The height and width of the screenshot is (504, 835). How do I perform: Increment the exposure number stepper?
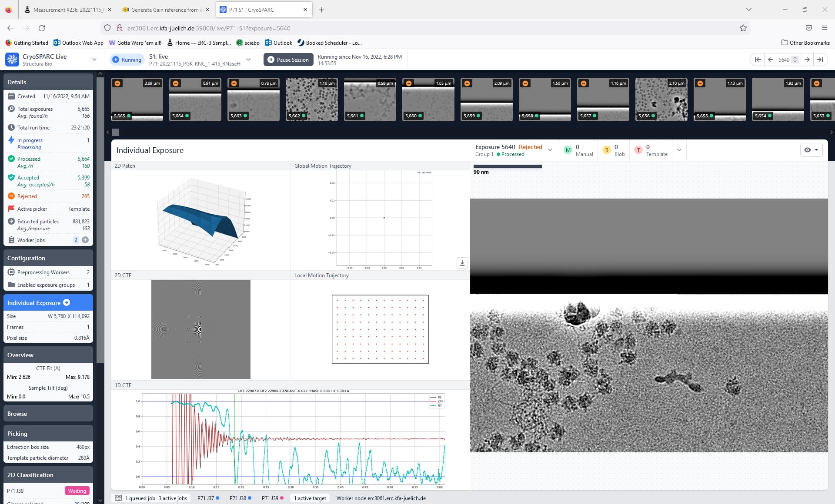pyautogui.click(x=795, y=57)
